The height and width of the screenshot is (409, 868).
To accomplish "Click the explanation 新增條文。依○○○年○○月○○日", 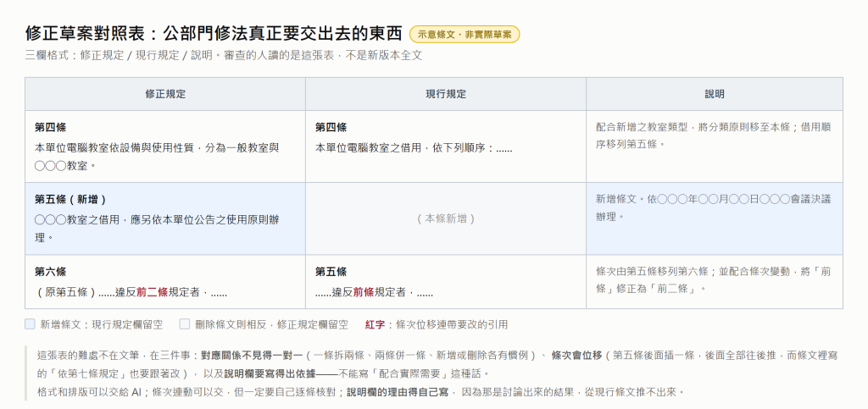I will [714, 207].
